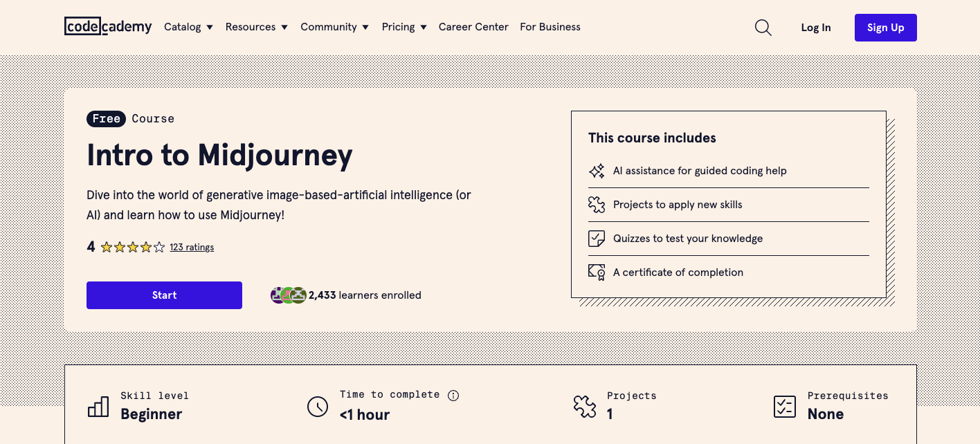Select the fifth empty rating star

point(159,246)
